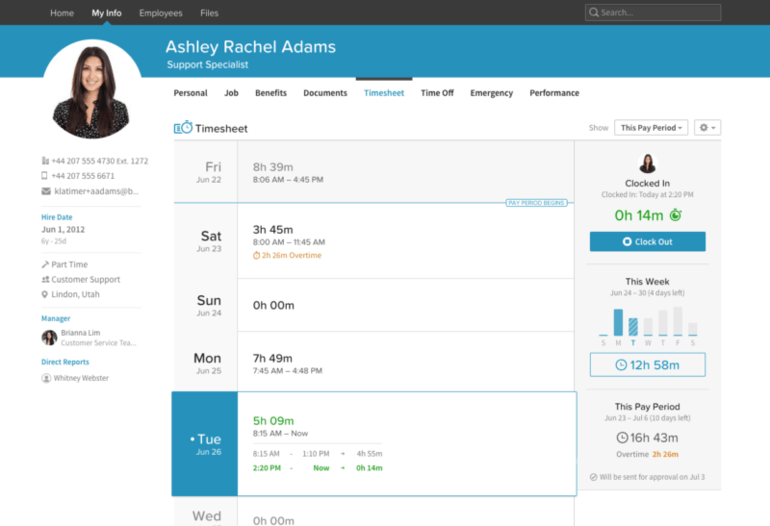Open the Employees menu
770x526 pixels.
tap(161, 13)
